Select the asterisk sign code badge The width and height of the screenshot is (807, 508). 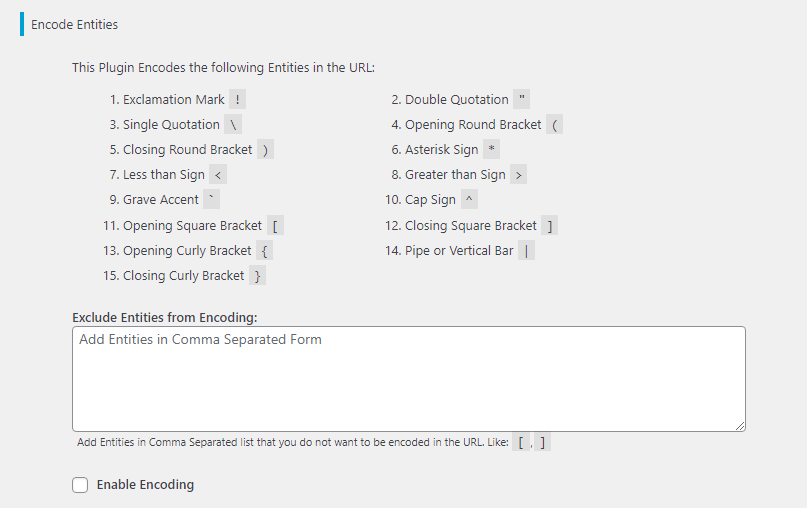click(x=492, y=149)
